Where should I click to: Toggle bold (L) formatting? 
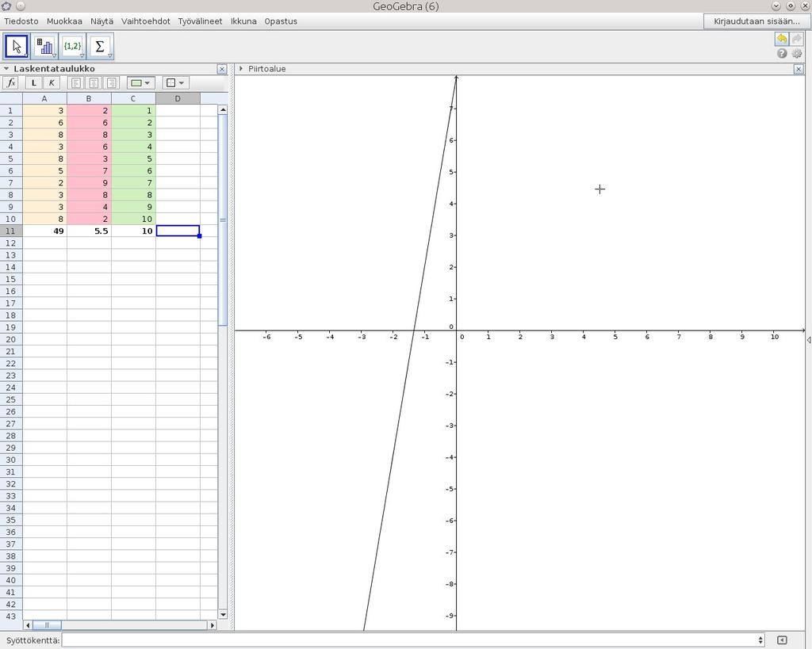[34, 82]
